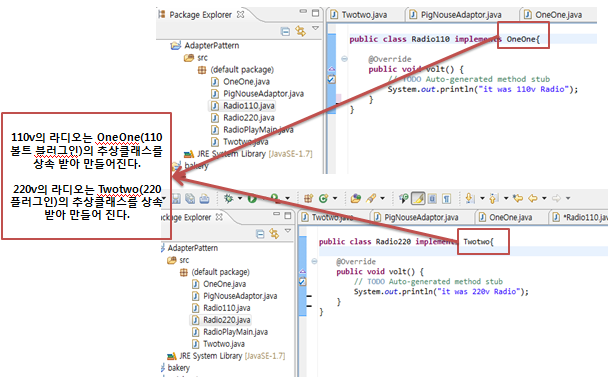Screen dimensions: 608x377
Task: Minimize the upper Package Explorer view
Action: 304,12
